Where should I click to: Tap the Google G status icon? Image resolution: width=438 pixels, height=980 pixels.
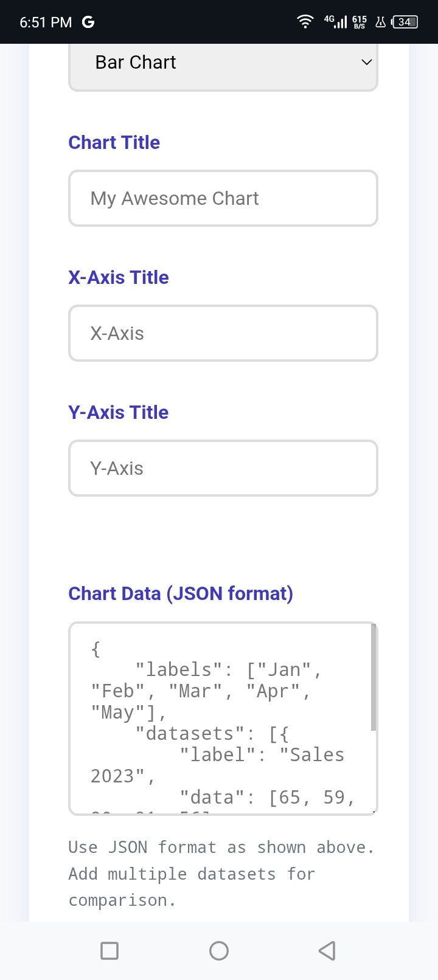[x=88, y=22]
